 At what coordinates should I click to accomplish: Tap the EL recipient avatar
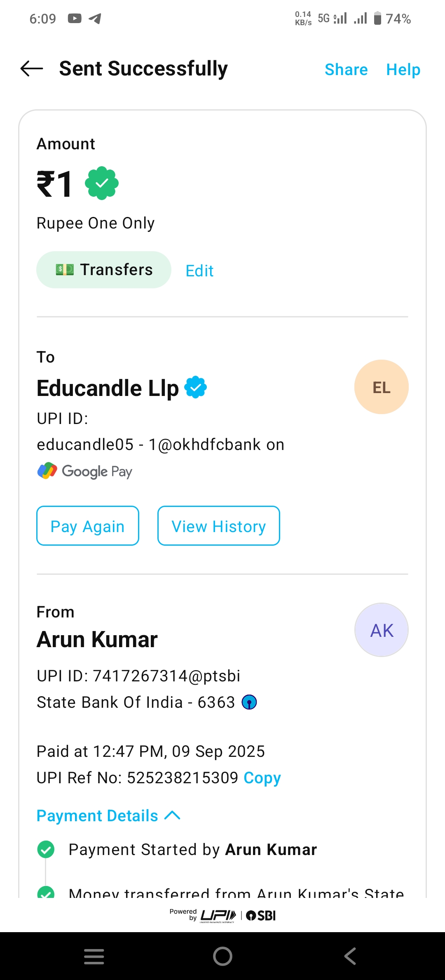pyautogui.click(x=381, y=387)
